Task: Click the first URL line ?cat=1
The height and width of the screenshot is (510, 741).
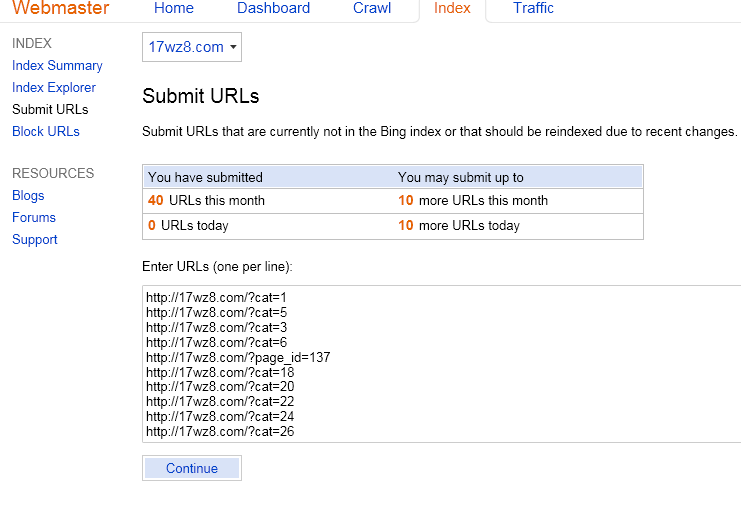Action: pyautogui.click(x=216, y=298)
